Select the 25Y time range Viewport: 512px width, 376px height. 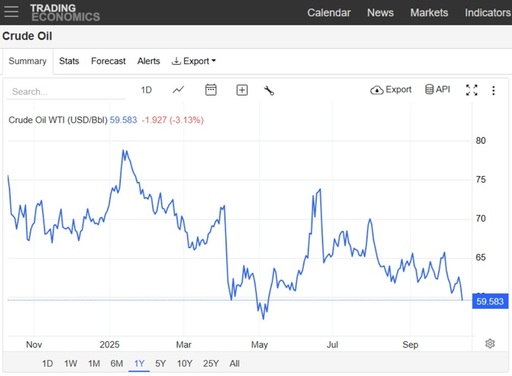click(211, 363)
